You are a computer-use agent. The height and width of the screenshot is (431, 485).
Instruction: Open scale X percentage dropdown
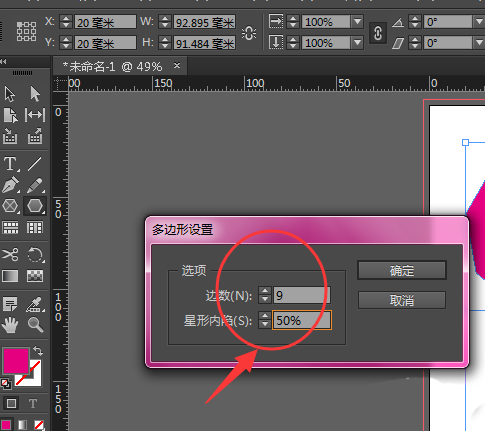pos(357,22)
